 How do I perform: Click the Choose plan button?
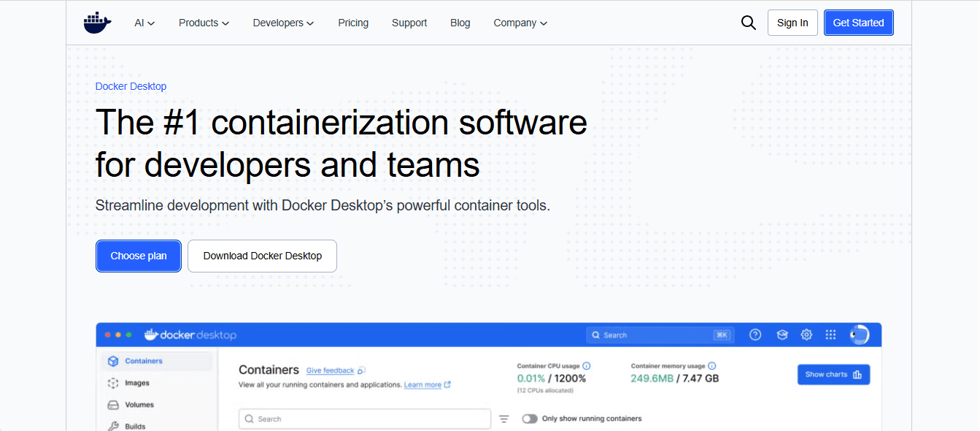[x=138, y=256]
